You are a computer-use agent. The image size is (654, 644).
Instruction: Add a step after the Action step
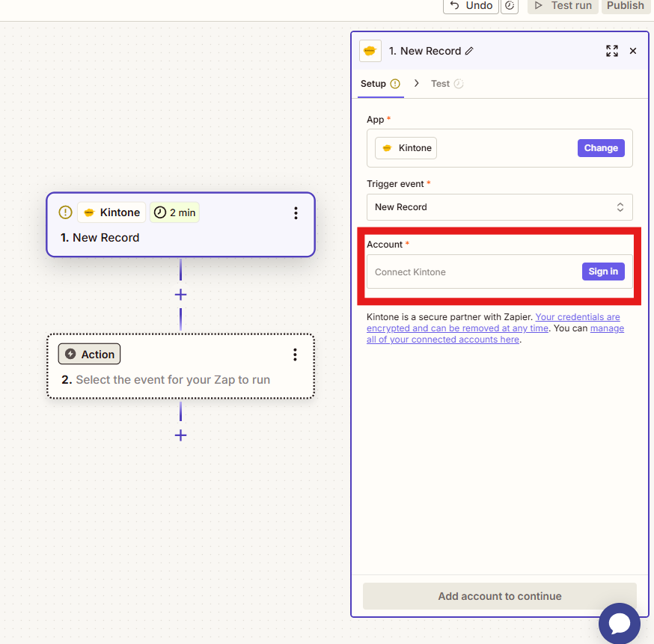coord(180,435)
